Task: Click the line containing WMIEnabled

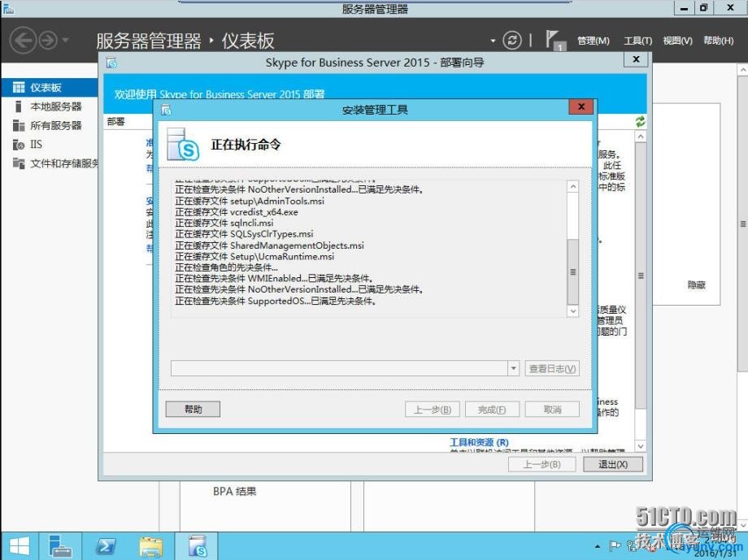Action: pyautogui.click(x=274, y=278)
